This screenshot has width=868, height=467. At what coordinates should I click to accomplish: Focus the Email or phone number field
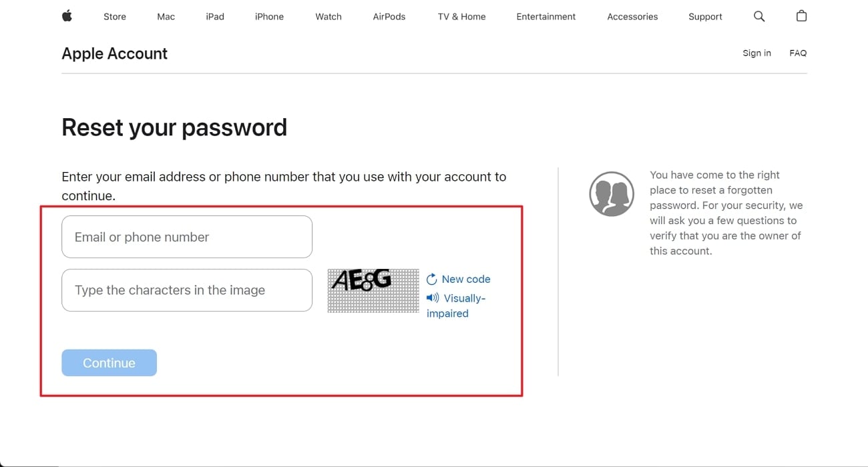pos(187,237)
